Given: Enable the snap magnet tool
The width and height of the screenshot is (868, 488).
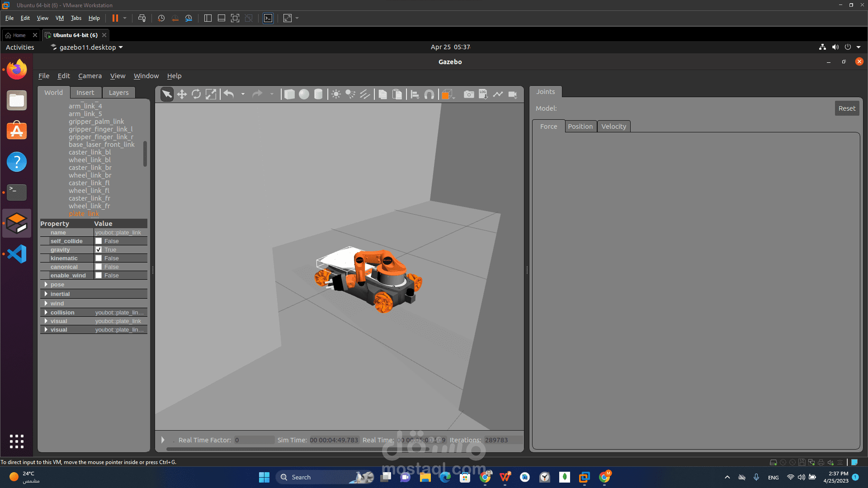Looking at the screenshot, I should (429, 94).
